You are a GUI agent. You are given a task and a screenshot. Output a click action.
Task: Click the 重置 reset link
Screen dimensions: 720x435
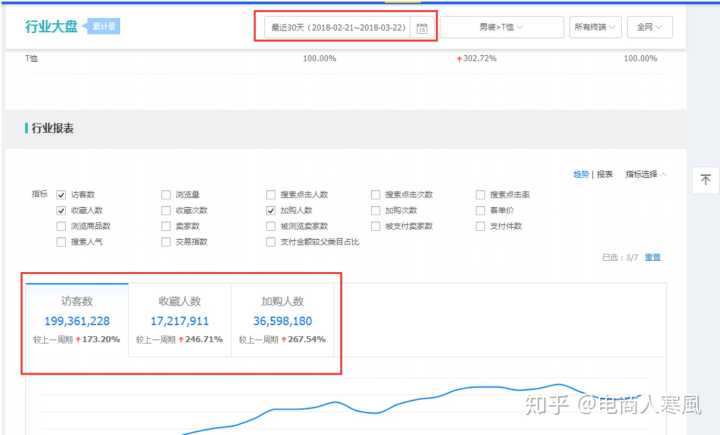[652, 257]
